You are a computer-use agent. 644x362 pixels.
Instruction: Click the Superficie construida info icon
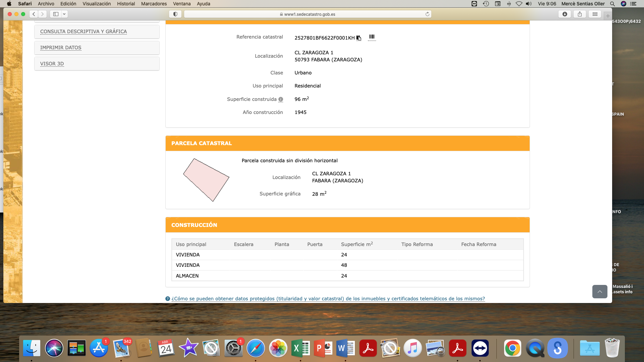pyautogui.click(x=281, y=99)
